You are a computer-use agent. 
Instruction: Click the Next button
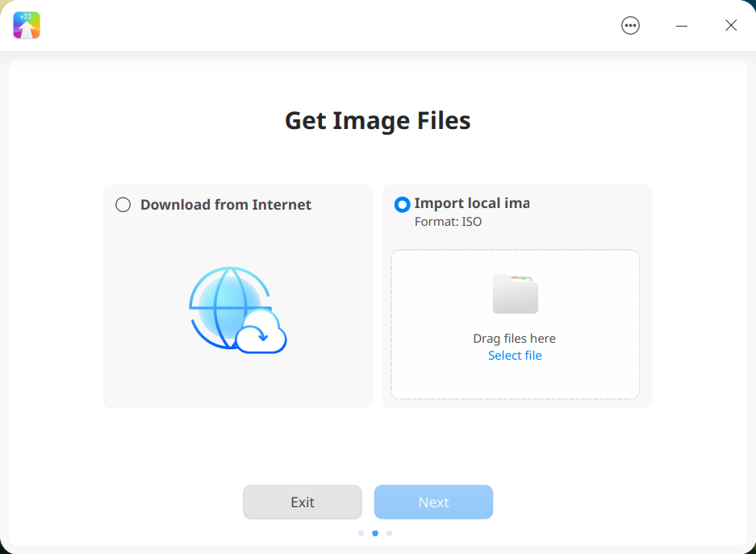point(433,502)
